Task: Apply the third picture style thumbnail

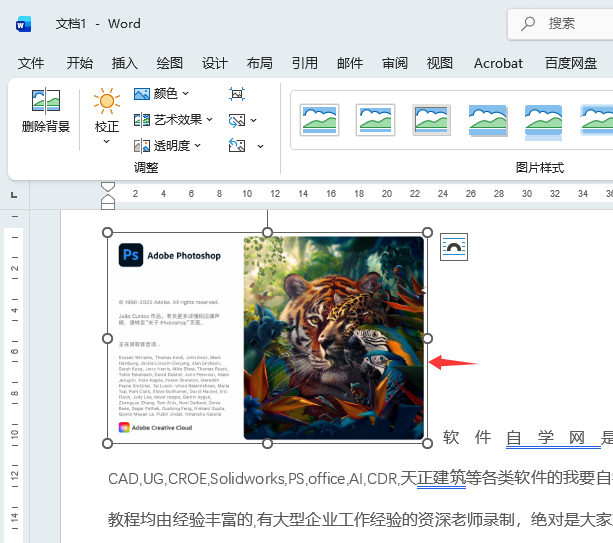Action: 432,120
